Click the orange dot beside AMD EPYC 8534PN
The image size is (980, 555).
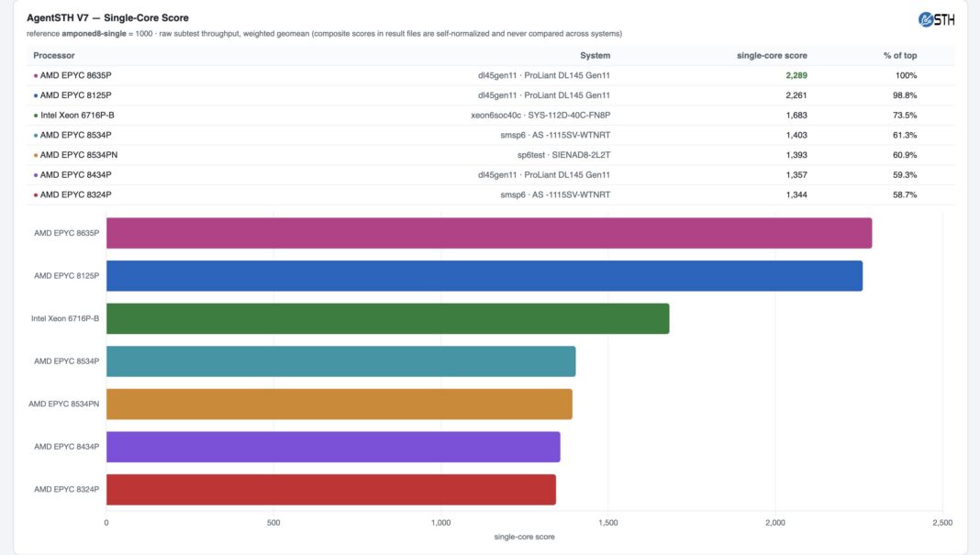36,155
